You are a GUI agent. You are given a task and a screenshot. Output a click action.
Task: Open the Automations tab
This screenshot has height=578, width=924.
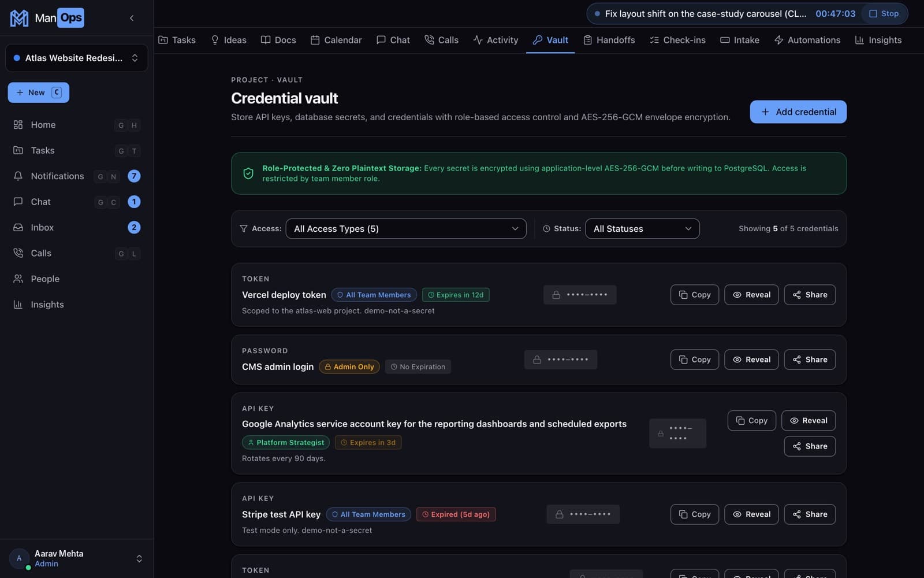coord(807,40)
